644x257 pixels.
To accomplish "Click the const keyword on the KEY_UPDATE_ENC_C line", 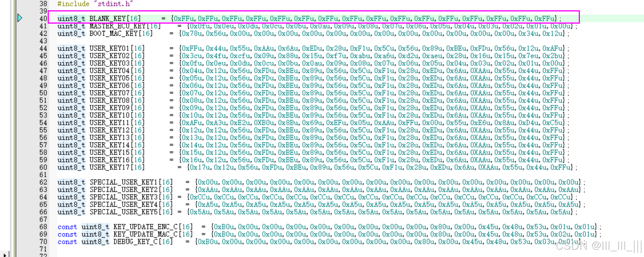I will tap(67, 227).
